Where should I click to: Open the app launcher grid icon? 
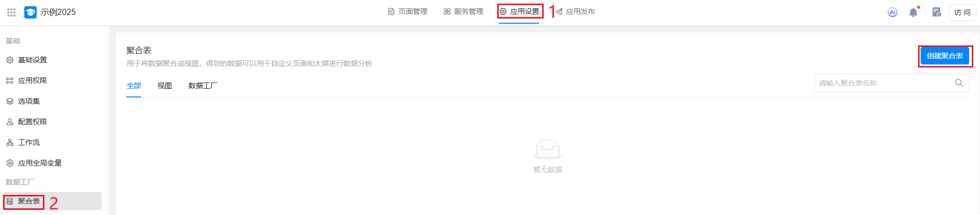(11, 12)
